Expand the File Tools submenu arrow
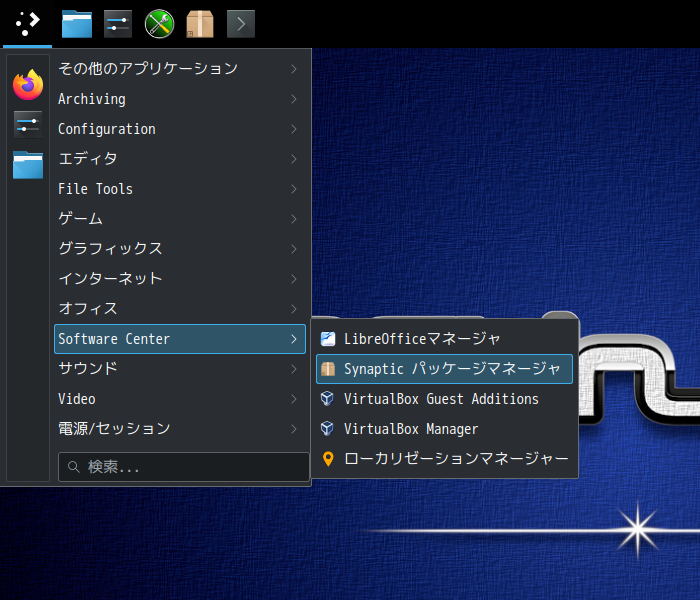This screenshot has height=600, width=700. click(x=294, y=189)
